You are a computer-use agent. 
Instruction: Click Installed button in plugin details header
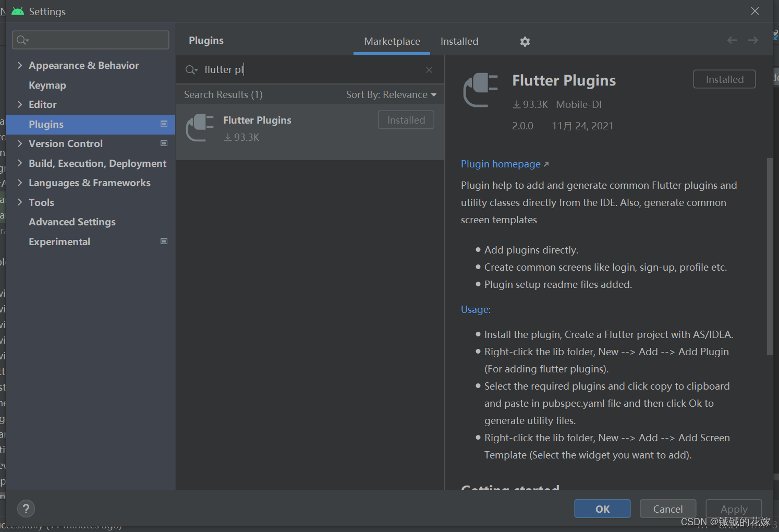pos(724,79)
